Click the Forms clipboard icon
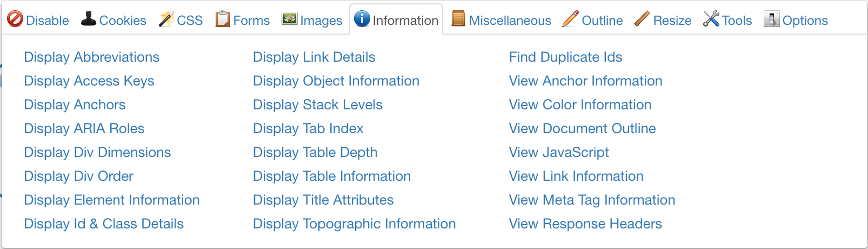Image resolution: width=868 pixels, height=249 pixels. point(222,19)
